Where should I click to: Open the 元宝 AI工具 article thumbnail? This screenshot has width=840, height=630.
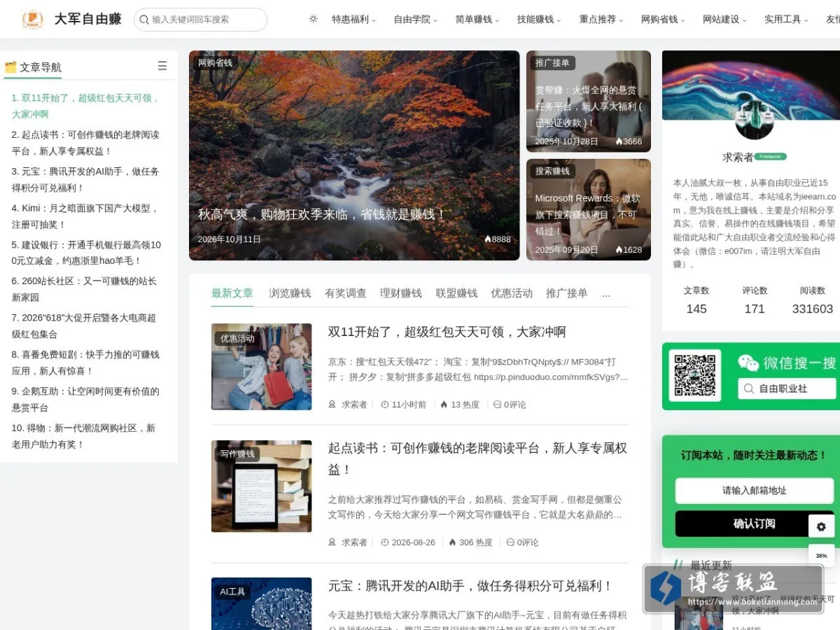(x=262, y=603)
